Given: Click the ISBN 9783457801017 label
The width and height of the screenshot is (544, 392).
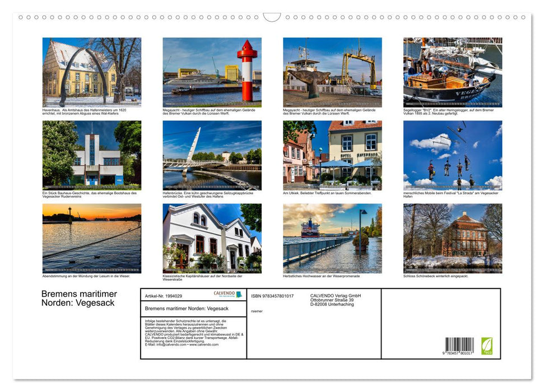Looking at the screenshot, I should click(x=272, y=295).
